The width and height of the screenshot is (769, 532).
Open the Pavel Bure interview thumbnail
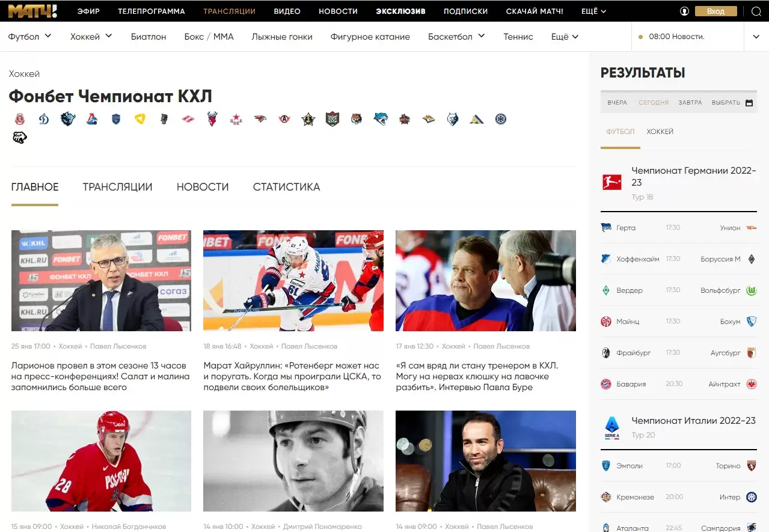pyautogui.click(x=485, y=281)
